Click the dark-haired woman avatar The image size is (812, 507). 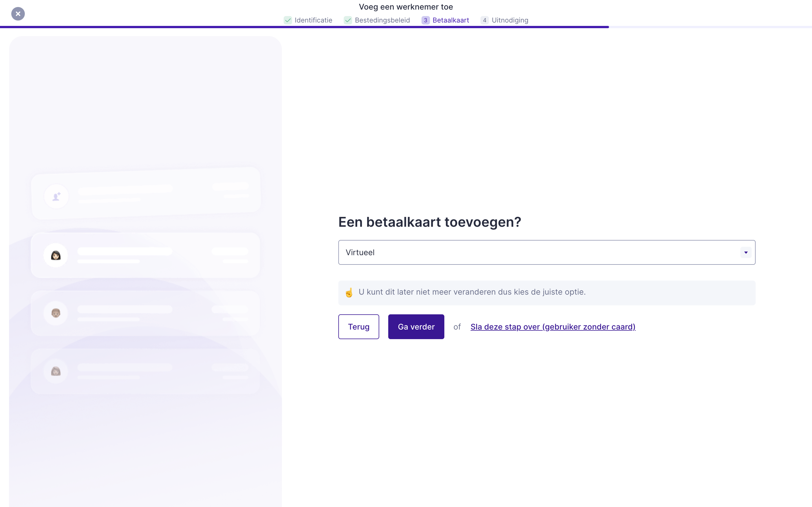(56, 255)
